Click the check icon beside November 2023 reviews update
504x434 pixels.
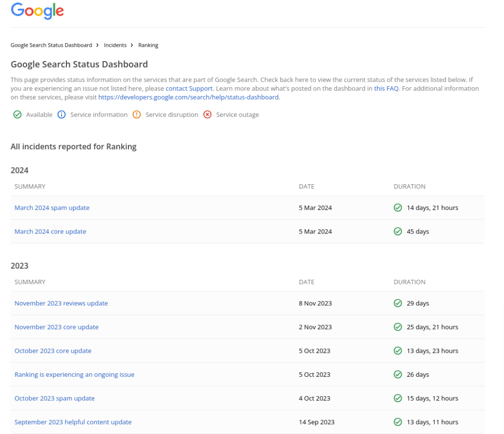pos(398,303)
